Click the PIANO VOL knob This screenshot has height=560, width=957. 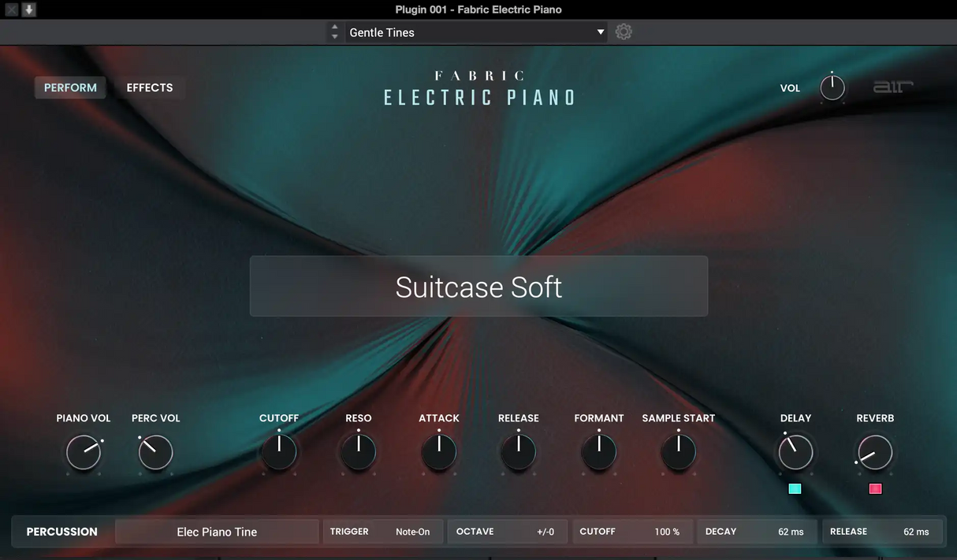[x=84, y=452]
